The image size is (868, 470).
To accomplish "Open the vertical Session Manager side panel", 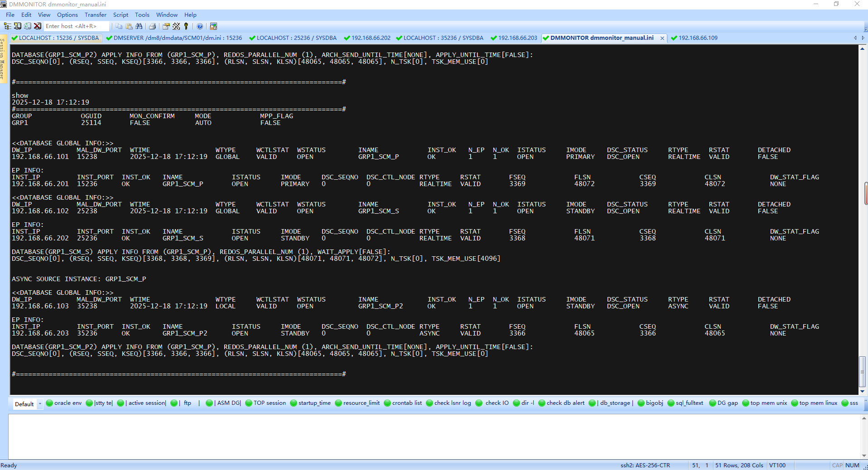I will [2, 59].
